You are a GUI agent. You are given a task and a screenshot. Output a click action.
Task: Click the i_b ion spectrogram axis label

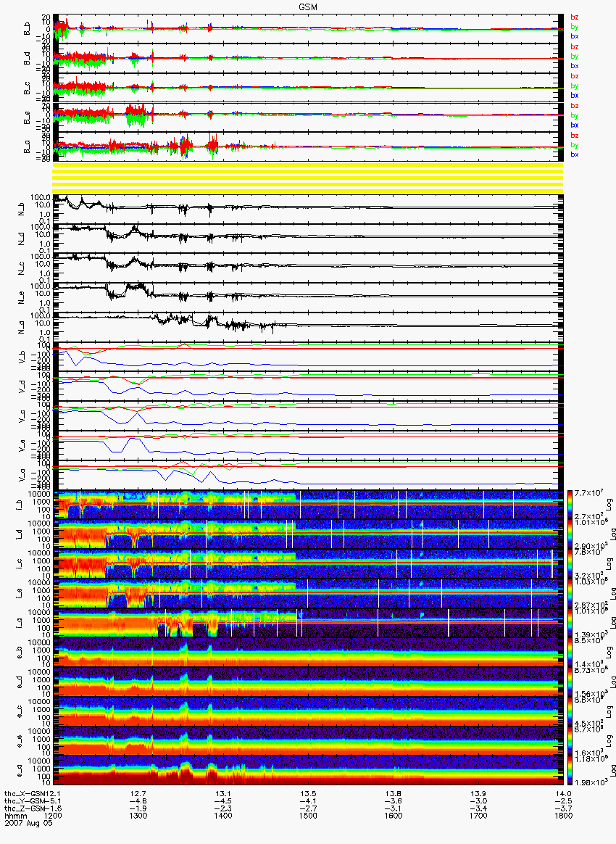click(x=18, y=505)
